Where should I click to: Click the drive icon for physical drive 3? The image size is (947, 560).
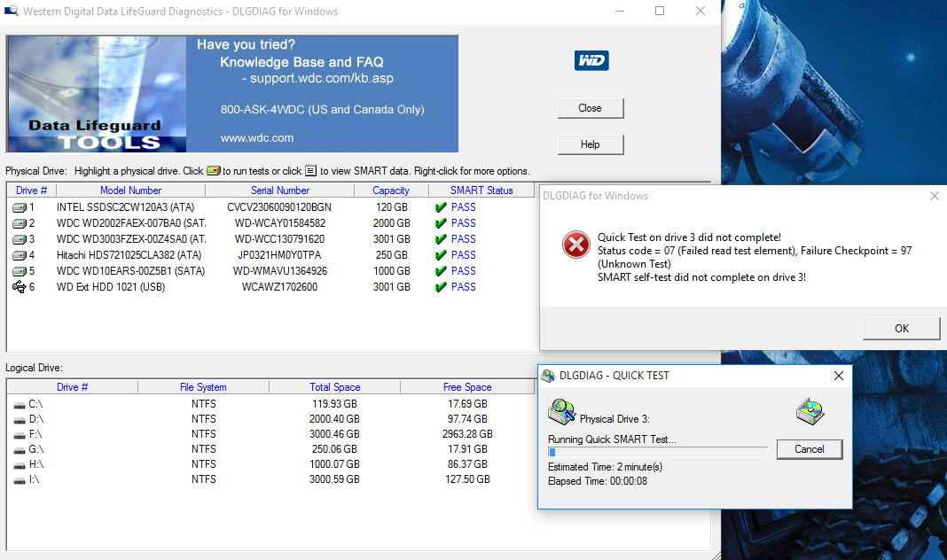click(20, 239)
